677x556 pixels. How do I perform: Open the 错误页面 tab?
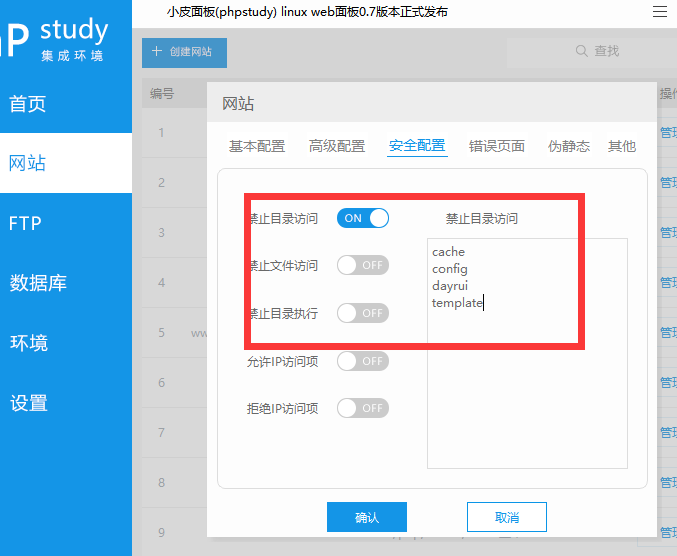(497, 146)
